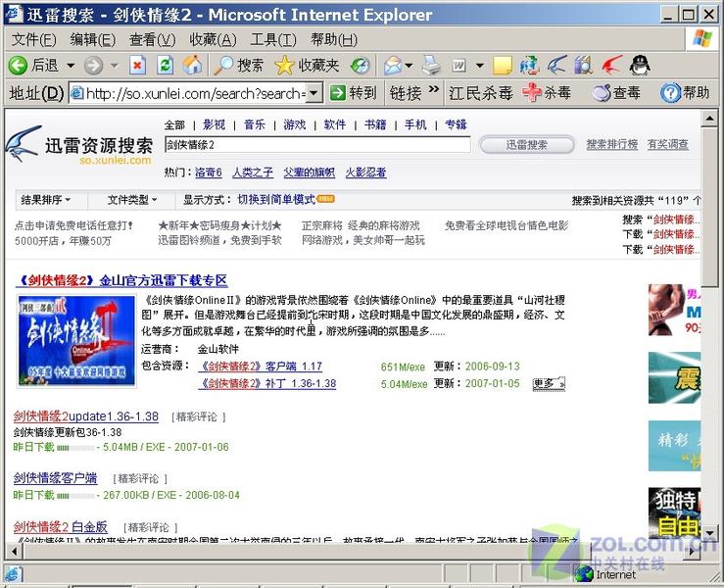Open the 结果排序 sort dropdown
724x588 pixels.
[46, 200]
